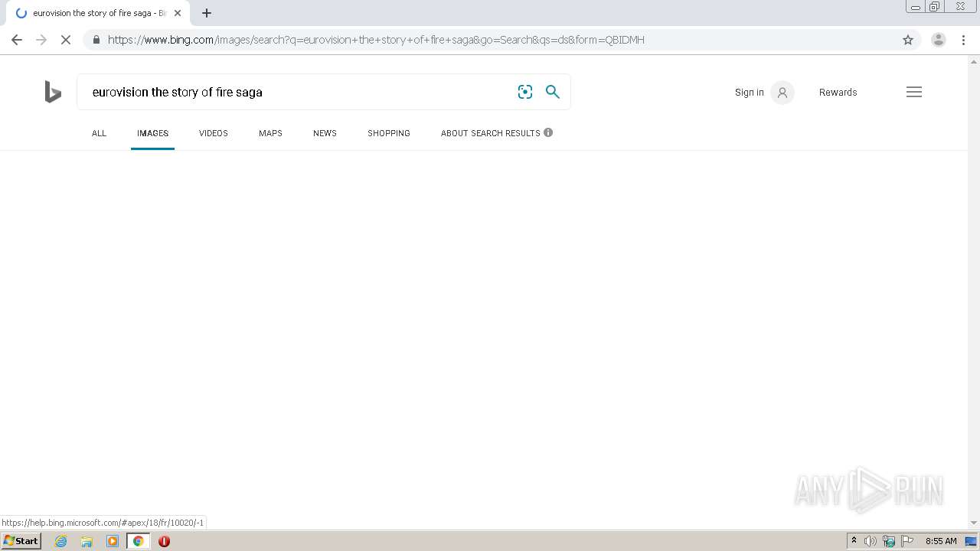Click the magnifier search icon
This screenshot has height=551, width=980.
[x=553, y=92]
